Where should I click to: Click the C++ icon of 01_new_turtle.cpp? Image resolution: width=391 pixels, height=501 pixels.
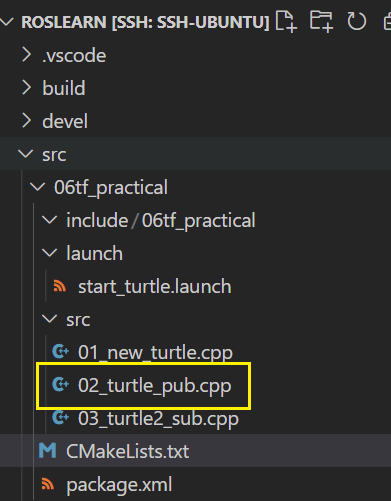pyautogui.click(x=60, y=352)
